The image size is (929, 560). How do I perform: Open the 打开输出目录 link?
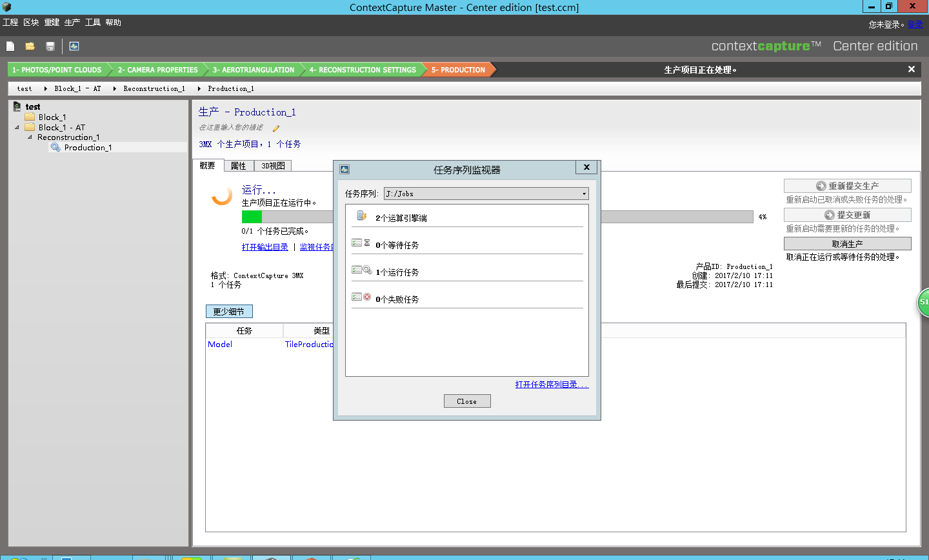pos(265,247)
